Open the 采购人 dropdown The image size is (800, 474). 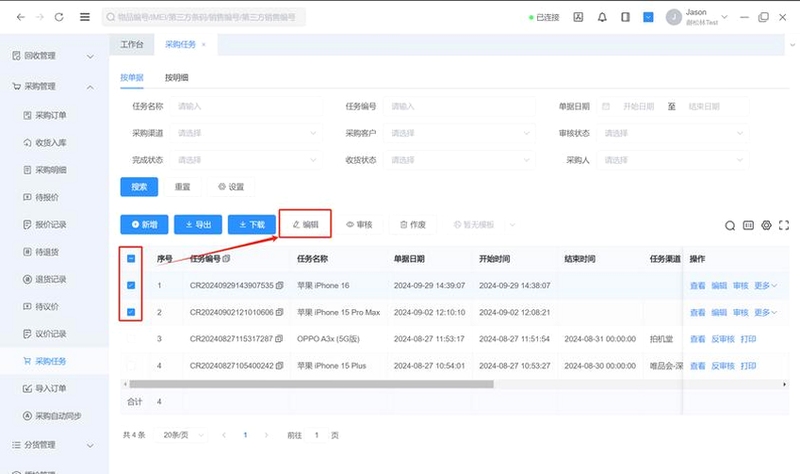tap(673, 160)
